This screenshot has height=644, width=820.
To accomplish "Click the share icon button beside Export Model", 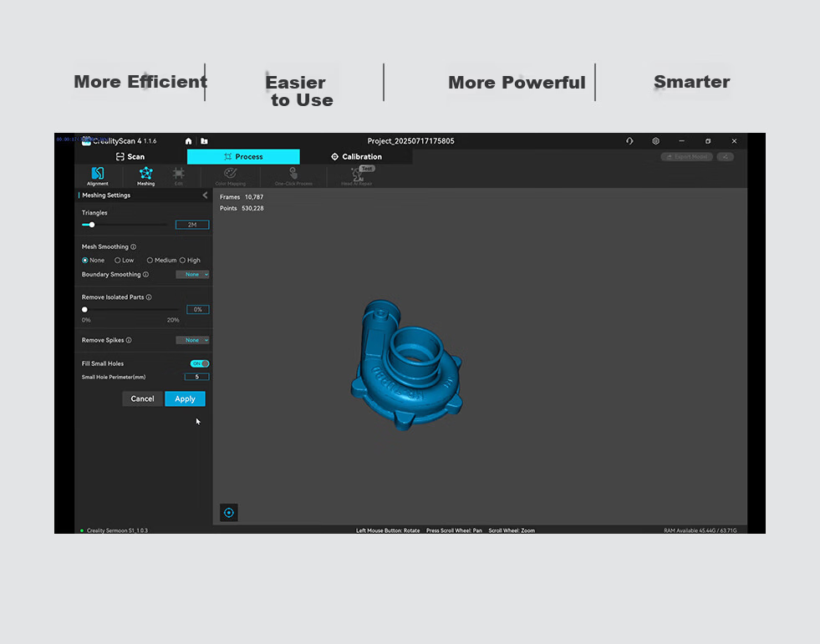I will point(726,157).
